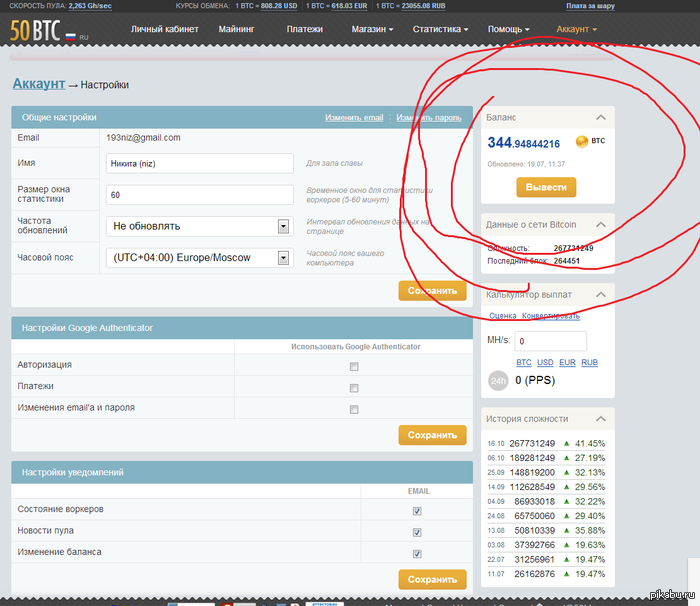Open the Часовой пояс timezone dropdown
This screenshot has width=700, height=606.
(198, 258)
